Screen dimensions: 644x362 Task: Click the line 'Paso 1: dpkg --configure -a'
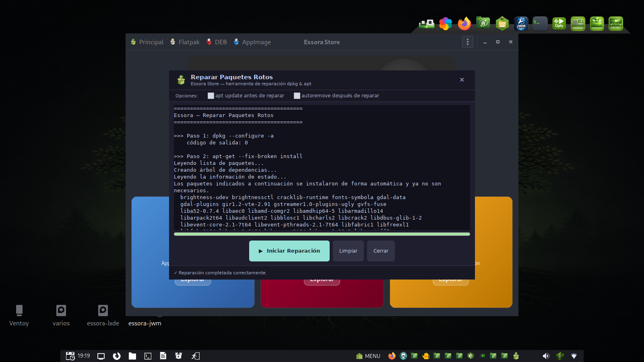point(224,136)
